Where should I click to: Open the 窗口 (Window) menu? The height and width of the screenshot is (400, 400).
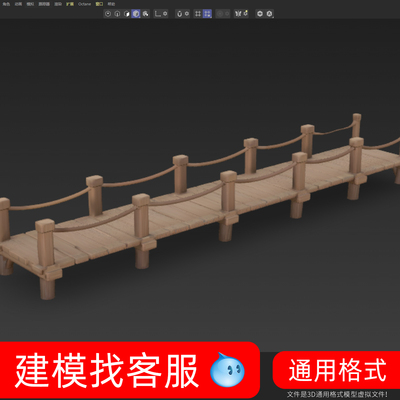99,4
